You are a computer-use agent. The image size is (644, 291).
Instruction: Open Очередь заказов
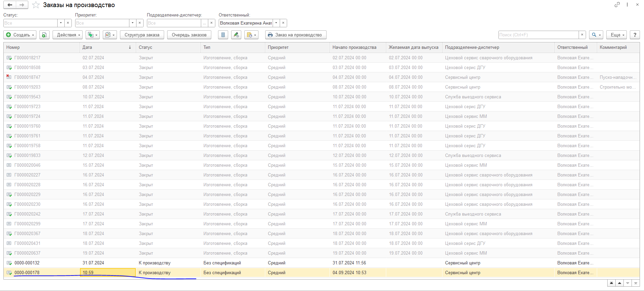[x=189, y=35]
